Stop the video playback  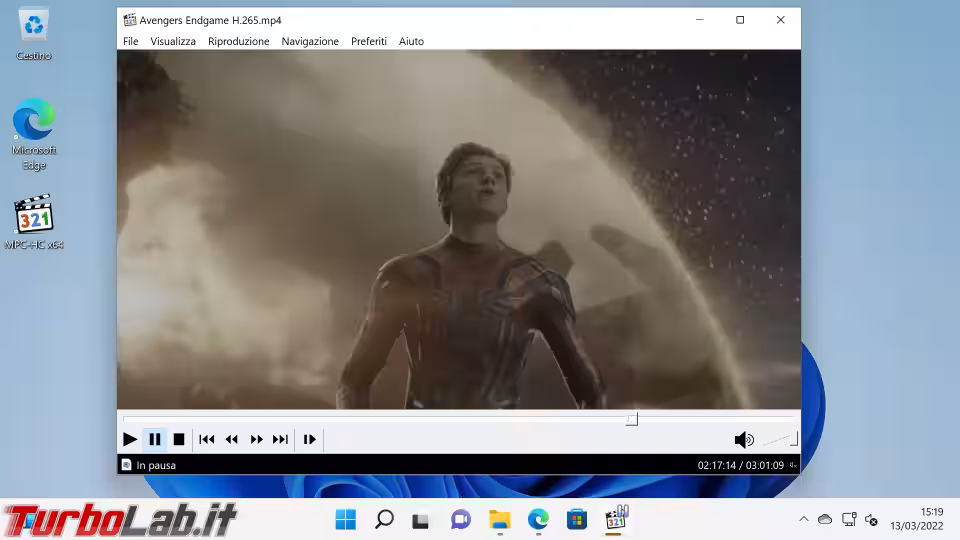179,440
